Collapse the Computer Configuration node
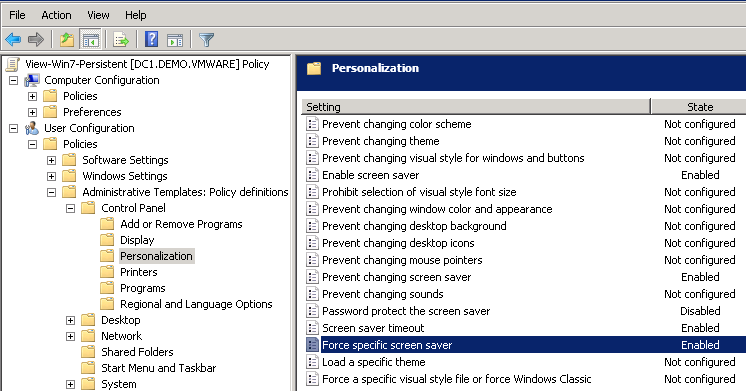 coord(13,80)
